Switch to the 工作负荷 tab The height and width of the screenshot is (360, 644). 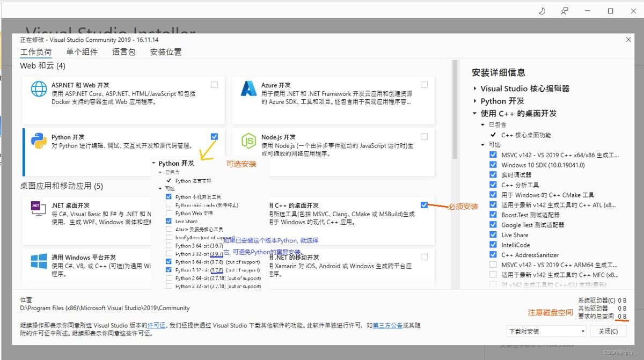click(x=36, y=52)
